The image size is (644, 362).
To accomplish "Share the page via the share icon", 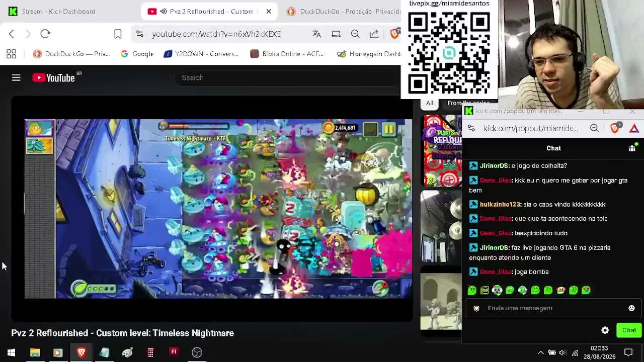I will pyautogui.click(x=374, y=34).
